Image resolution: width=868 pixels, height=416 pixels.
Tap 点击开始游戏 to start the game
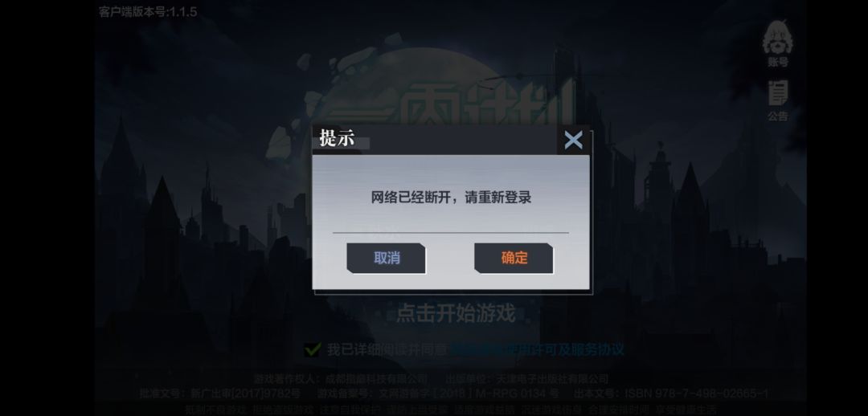456,314
